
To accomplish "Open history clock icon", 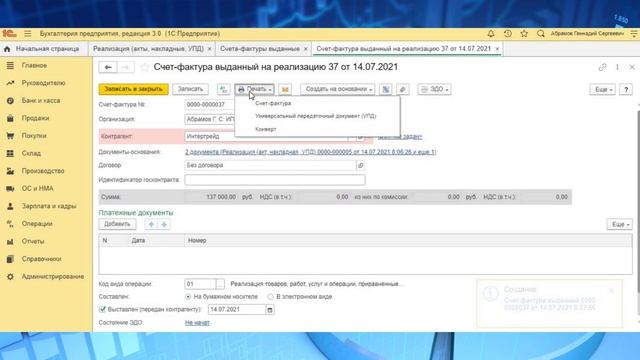I will click(508, 33).
